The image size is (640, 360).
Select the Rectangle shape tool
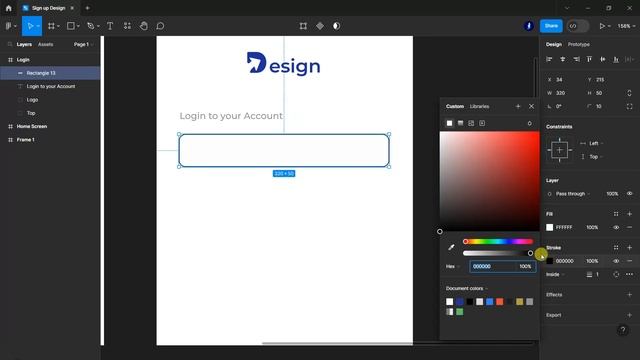71,26
